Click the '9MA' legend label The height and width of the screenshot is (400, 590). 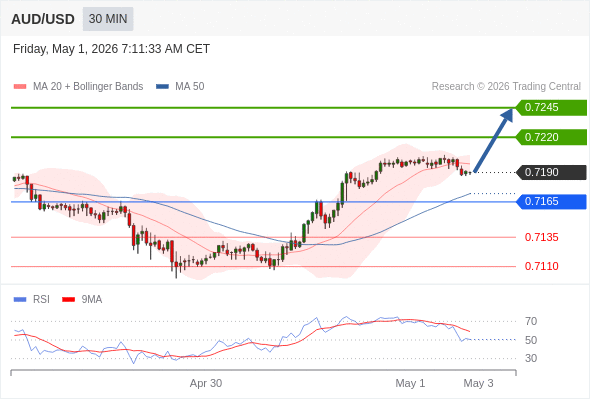(92, 300)
